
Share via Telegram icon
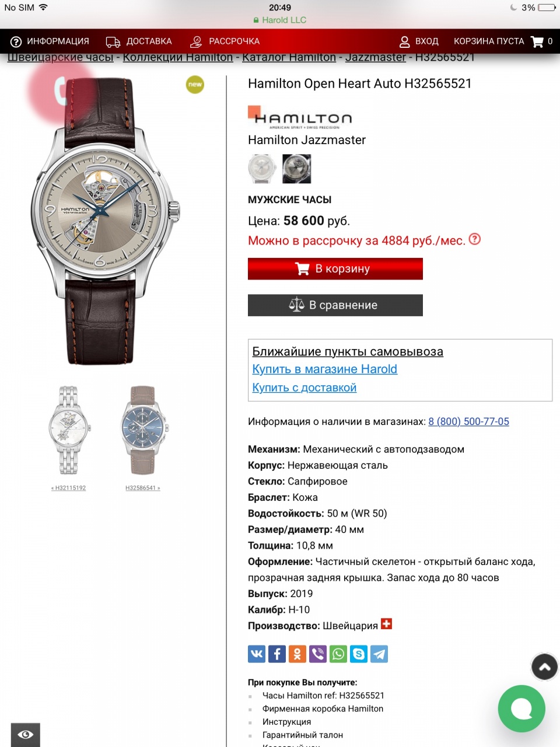pos(379,654)
